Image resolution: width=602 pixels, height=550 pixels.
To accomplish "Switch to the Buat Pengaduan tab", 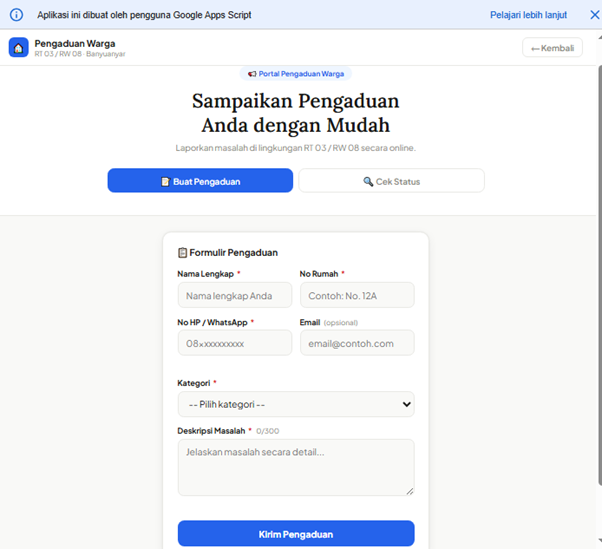I will coord(200,181).
